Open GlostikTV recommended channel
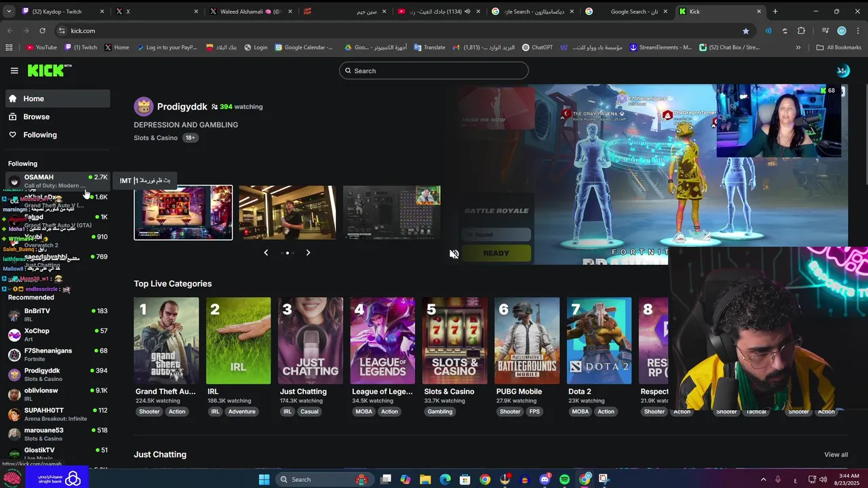This screenshot has width=868, height=488. point(58,453)
